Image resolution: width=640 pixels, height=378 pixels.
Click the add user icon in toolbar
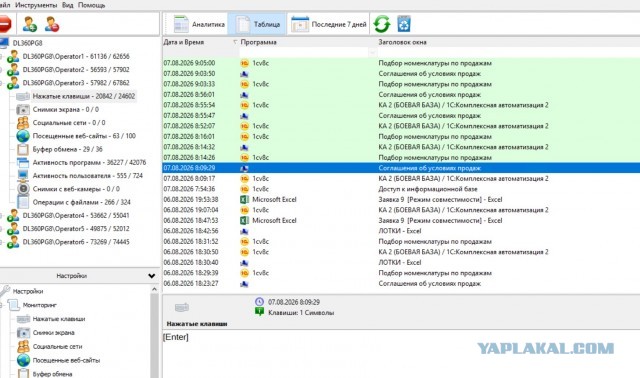point(29,24)
